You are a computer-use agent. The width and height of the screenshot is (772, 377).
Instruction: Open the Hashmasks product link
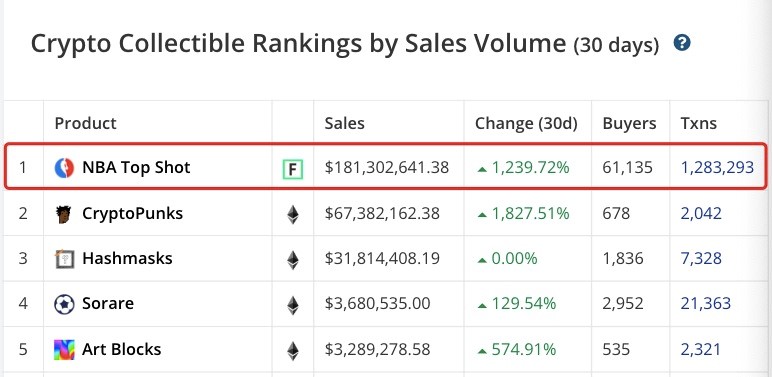[127, 258]
